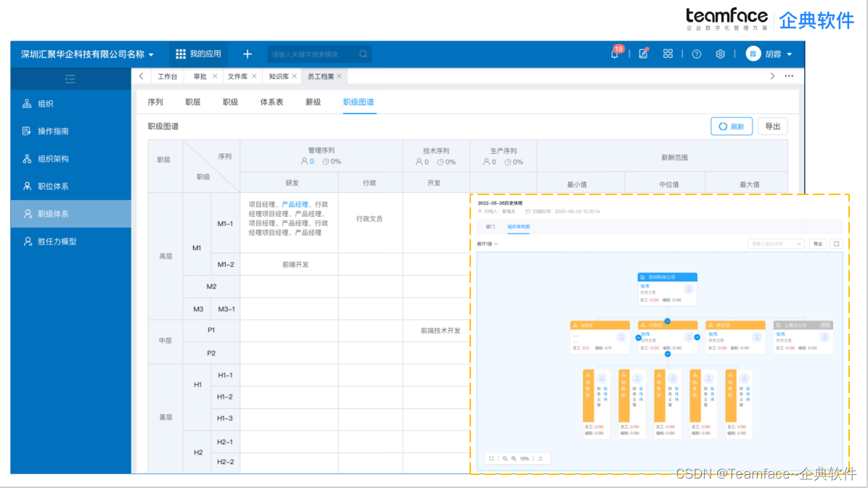Screen dimensions: 868x488
Task: Expand the 展开1级 level dropdown
Action: [x=488, y=244]
